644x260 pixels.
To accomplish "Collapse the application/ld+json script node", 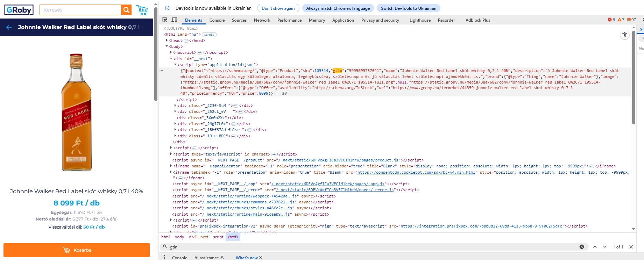I will (x=175, y=65).
